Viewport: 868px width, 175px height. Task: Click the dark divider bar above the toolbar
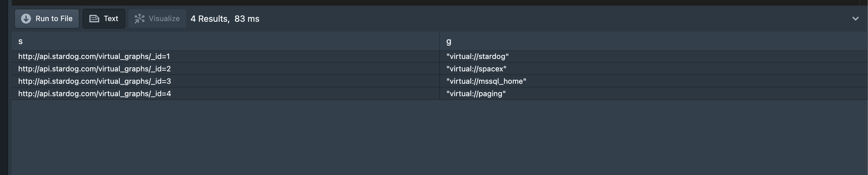coord(438,2)
